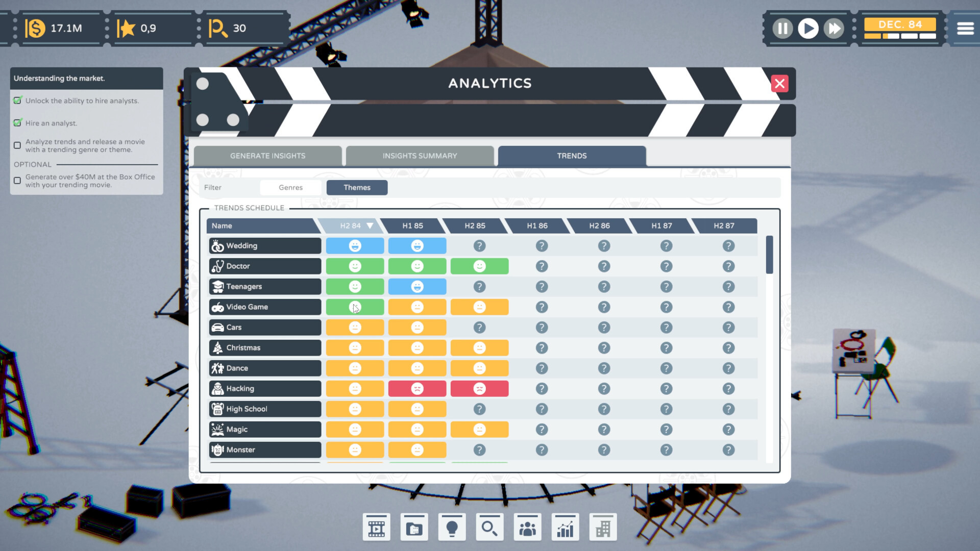Open the magnifying glass research icon
The image size is (980, 551).
(489, 528)
